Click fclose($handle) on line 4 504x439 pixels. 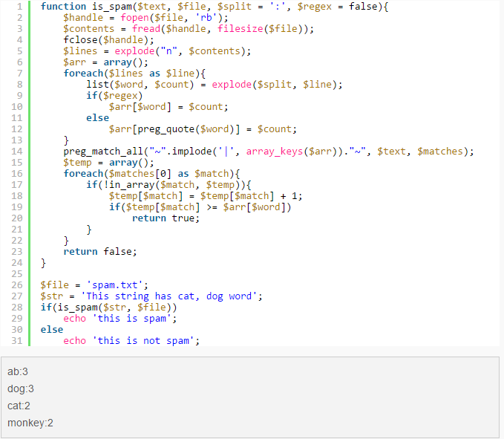click(x=105, y=40)
